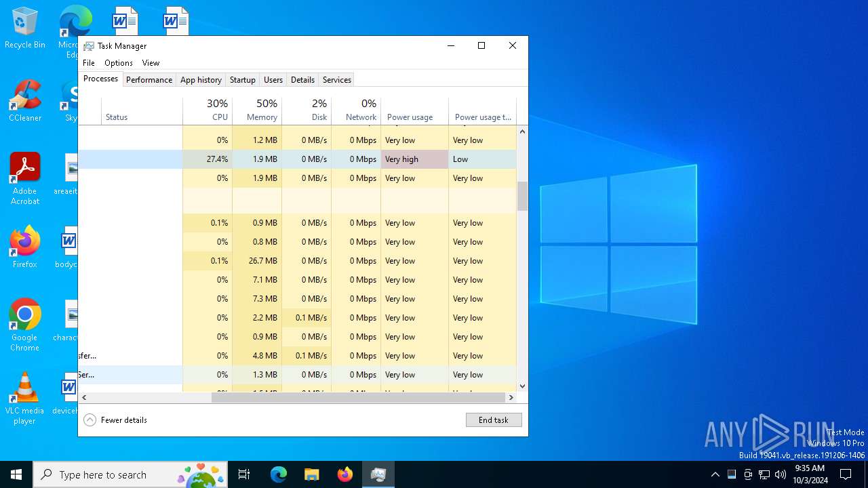Sort processes by CPU column
Viewport: 868px width, 488px height.
coord(208,110)
